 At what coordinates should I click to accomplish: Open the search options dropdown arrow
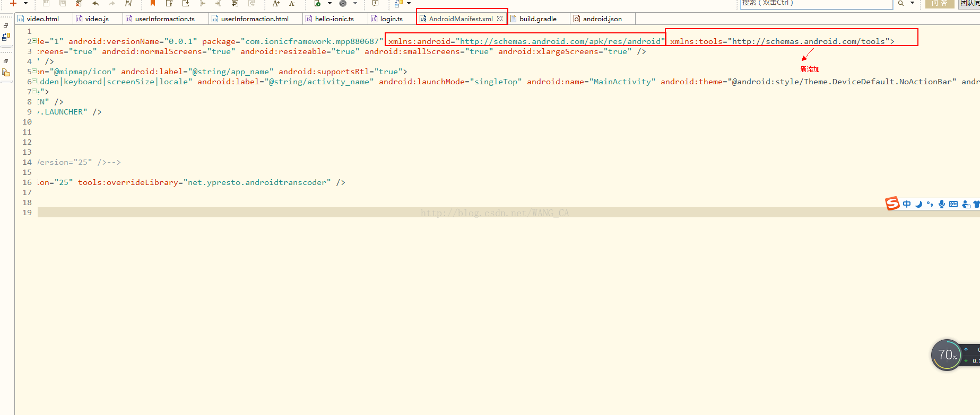(912, 3)
